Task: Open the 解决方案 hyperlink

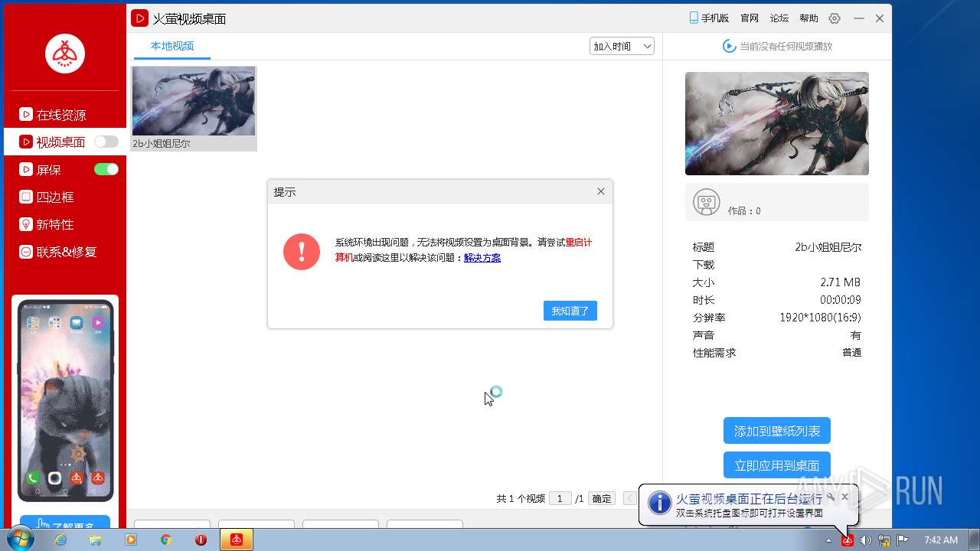Action: point(482,258)
